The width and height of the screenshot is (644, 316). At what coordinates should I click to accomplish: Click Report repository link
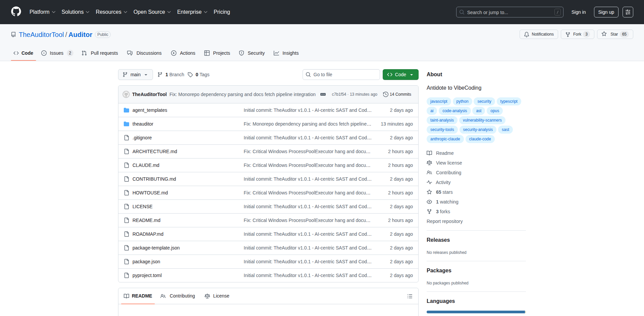pos(444,221)
